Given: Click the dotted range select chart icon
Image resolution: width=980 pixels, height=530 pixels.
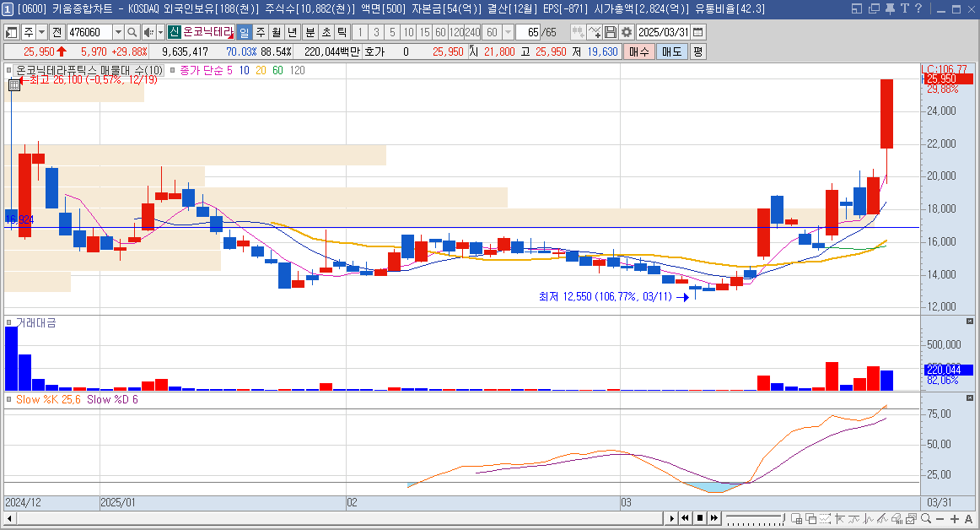Looking at the screenshot, I should click(x=825, y=519).
